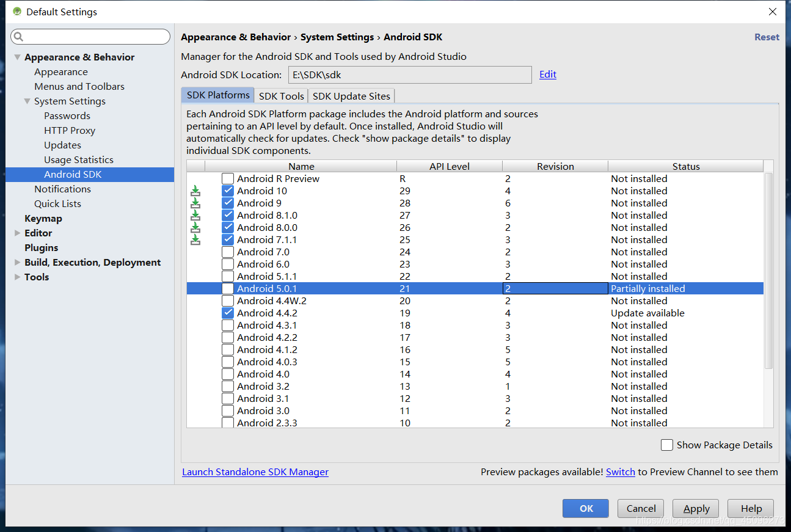Image resolution: width=791 pixels, height=532 pixels.
Task: Close the Default Settings dialog
Action: point(772,12)
